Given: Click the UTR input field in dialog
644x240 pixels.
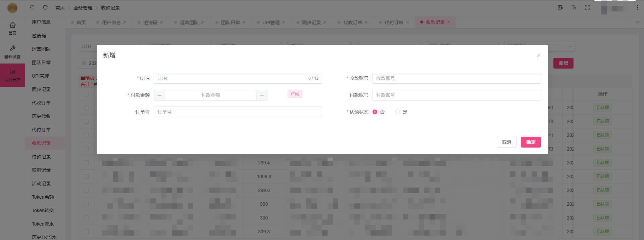Looking at the screenshot, I should [x=232, y=78].
